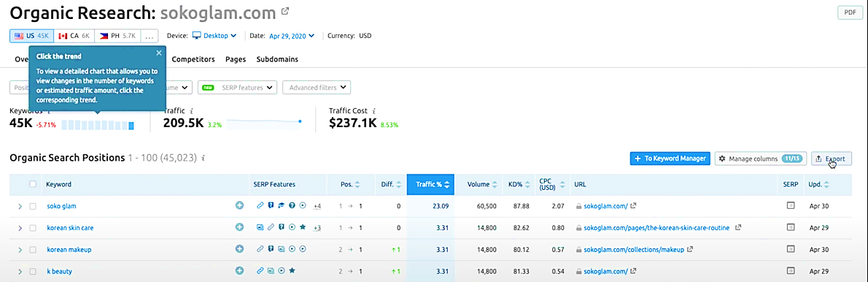Click the Export button
Image resolution: width=868 pixels, height=282 pixels.
point(832,159)
